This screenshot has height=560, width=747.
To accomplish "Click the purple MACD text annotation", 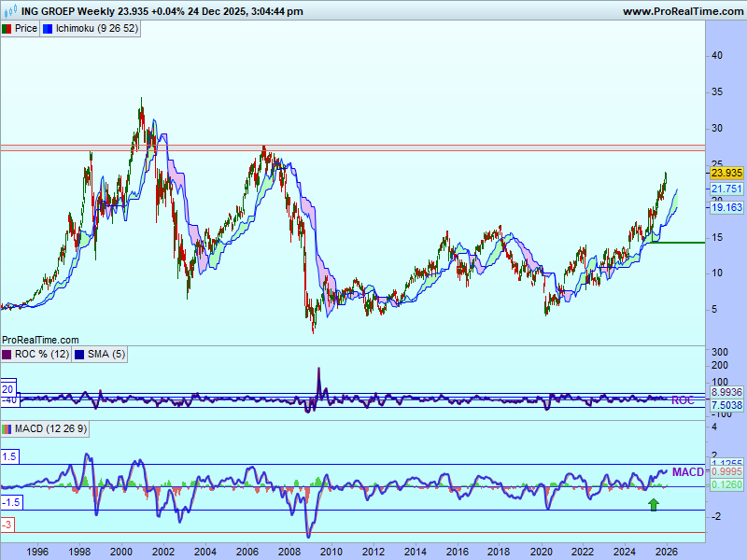I will click(687, 472).
